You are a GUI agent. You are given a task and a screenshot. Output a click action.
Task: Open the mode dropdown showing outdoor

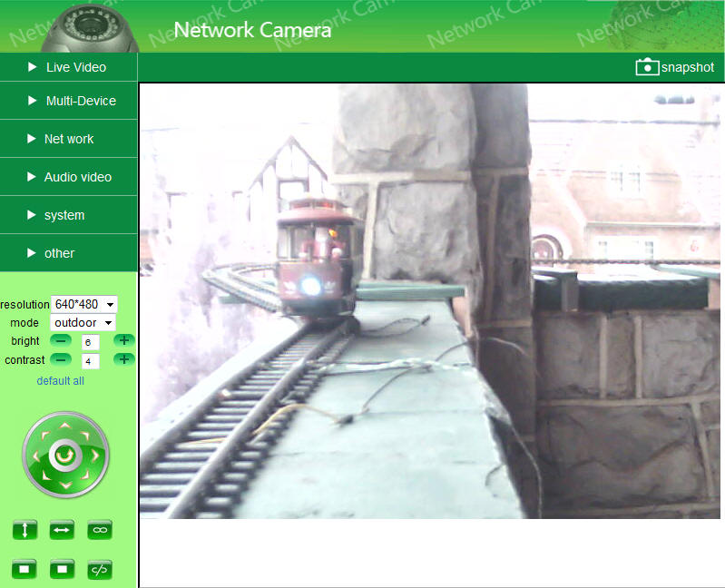[x=83, y=322]
